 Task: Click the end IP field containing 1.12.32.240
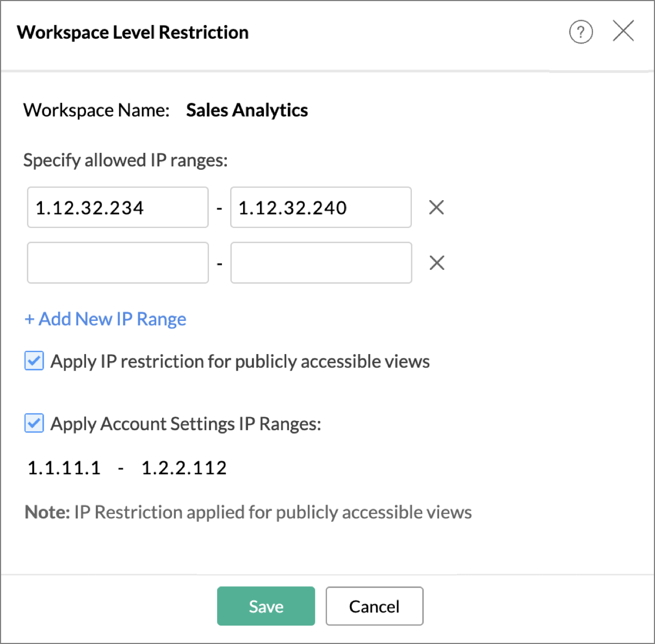coord(321,207)
